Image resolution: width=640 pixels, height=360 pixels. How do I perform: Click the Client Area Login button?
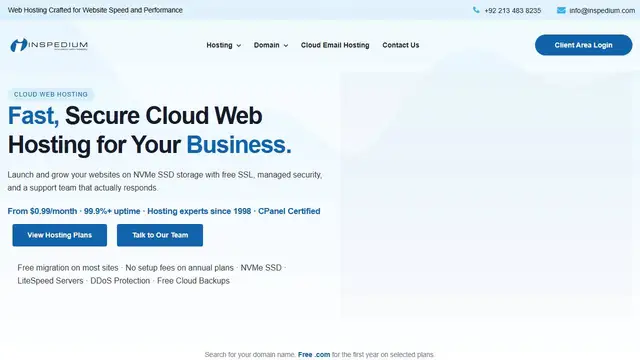tap(583, 45)
